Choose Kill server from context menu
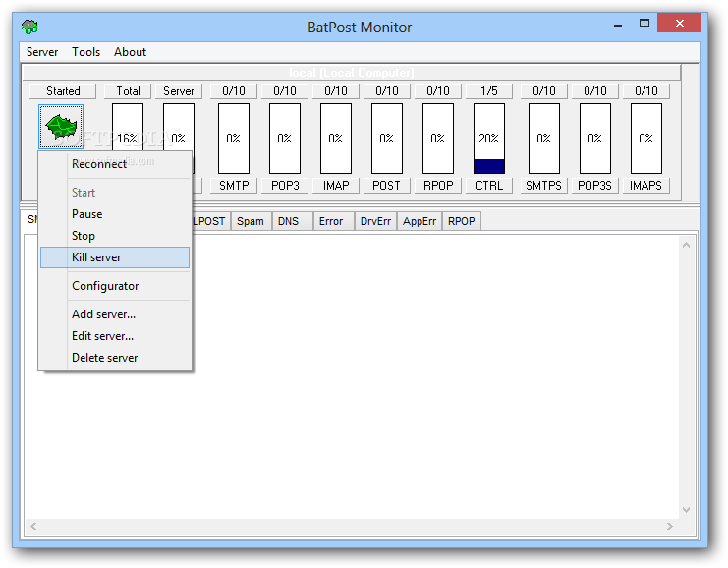This screenshot has width=728, height=568. pos(115,257)
